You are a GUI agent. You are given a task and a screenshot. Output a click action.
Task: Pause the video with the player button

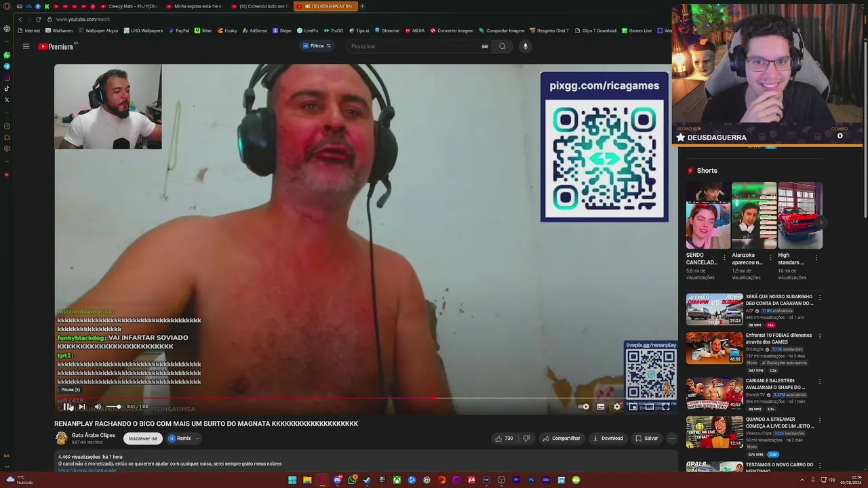(x=67, y=407)
